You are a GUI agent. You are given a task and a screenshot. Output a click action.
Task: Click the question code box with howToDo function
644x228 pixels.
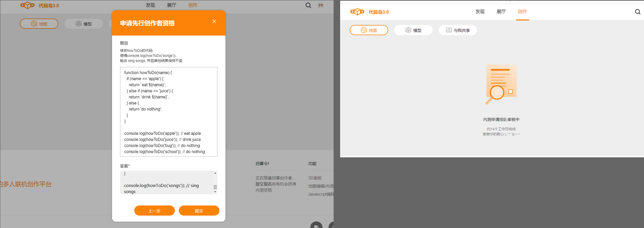tap(169, 112)
